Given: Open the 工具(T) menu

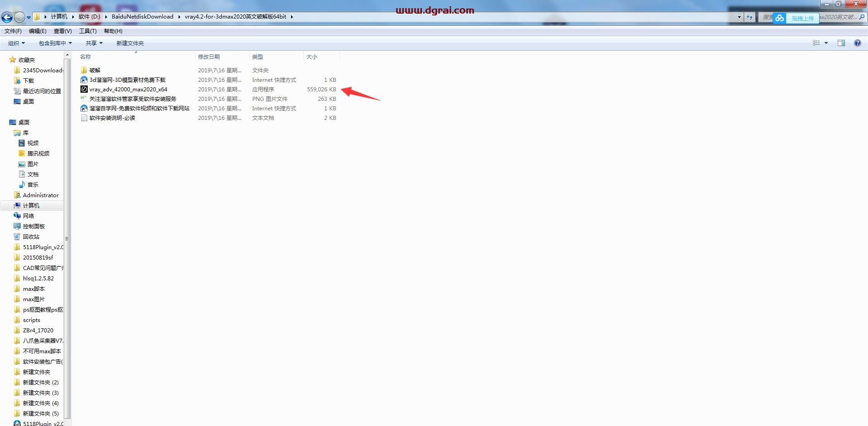Looking at the screenshot, I should point(88,31).
